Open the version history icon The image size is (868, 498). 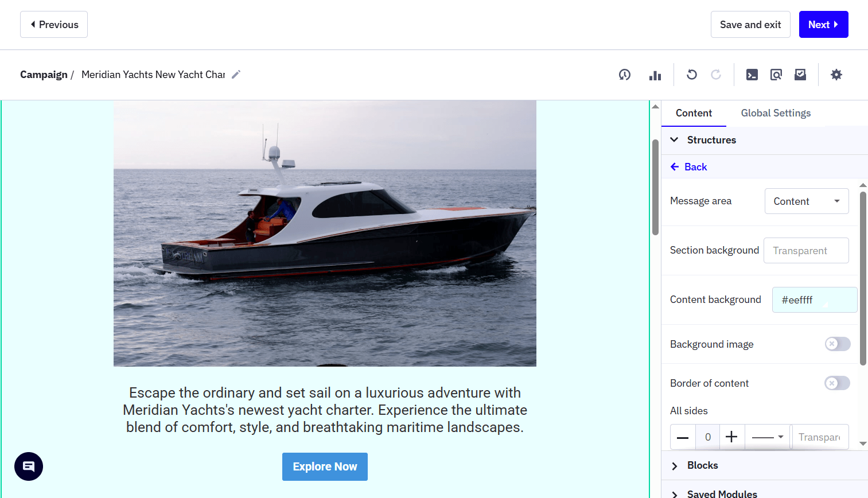(625, 75)
